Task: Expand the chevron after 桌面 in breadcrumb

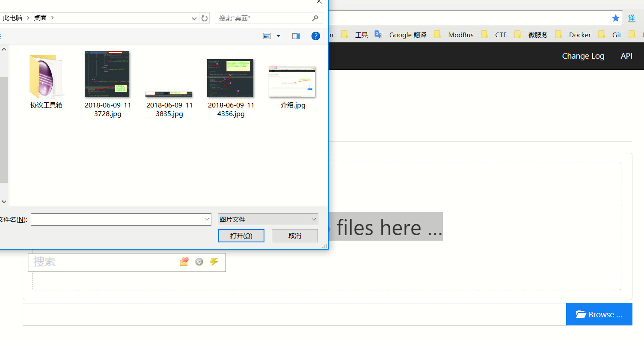Action: coord(52,18)
